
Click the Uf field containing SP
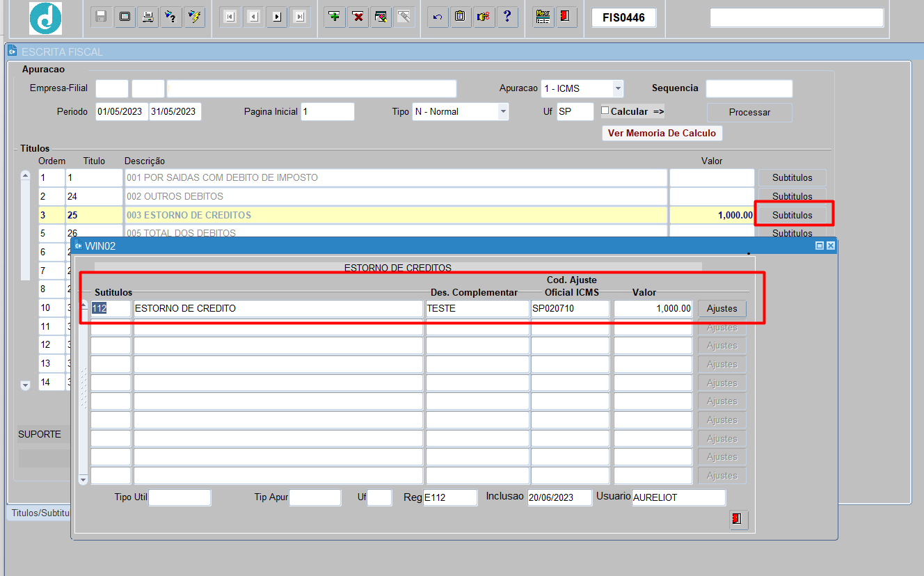click(x=575, y=111)
